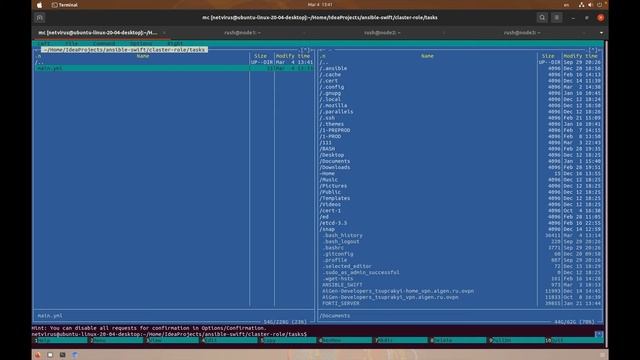Image resolution: width=640 pixels, height=360 pixels.
Task: Click the 5Copy function key button
Action: (x=288, y=340)
